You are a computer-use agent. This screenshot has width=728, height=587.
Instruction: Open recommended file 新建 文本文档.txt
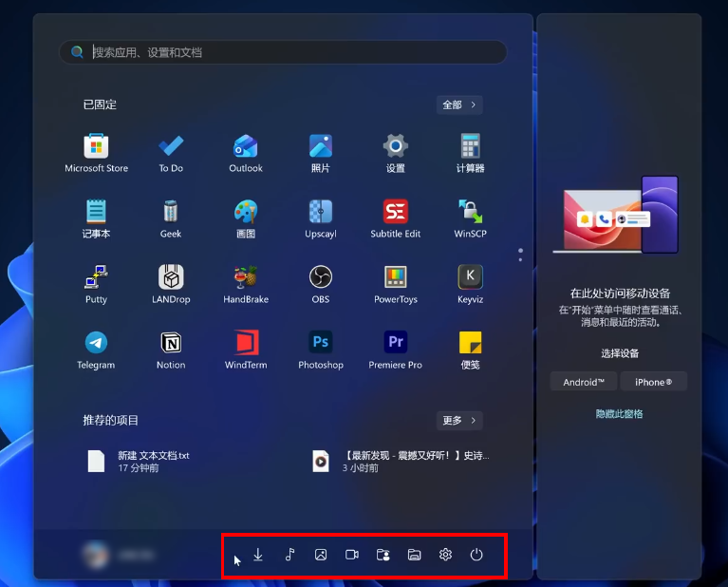click(140, 461)
